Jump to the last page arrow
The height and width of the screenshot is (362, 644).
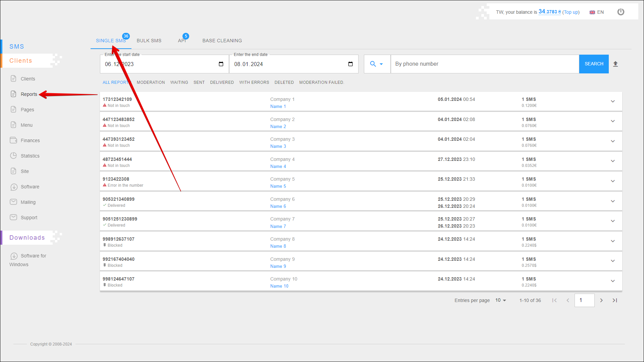[x=615, y=300]
